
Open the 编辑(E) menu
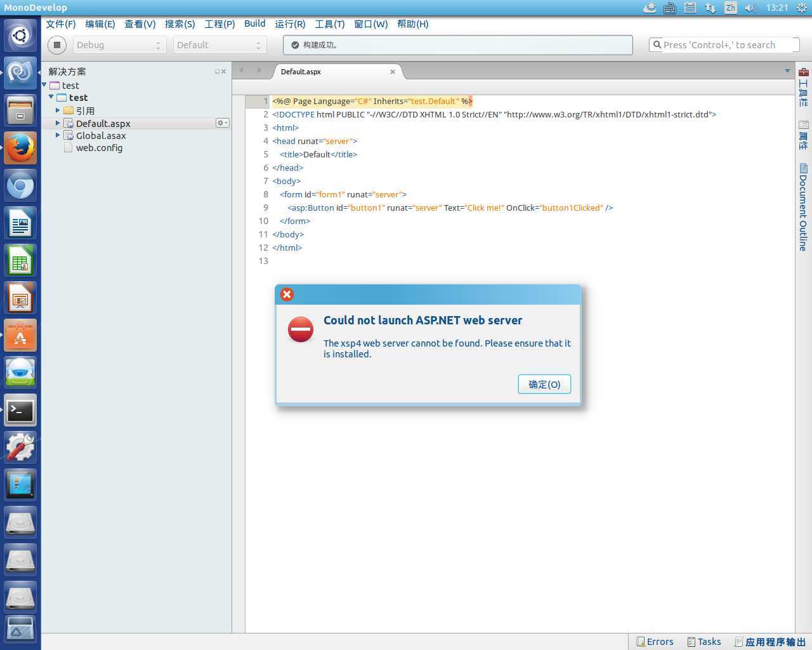pyautogui.click(x=100, y=24)
